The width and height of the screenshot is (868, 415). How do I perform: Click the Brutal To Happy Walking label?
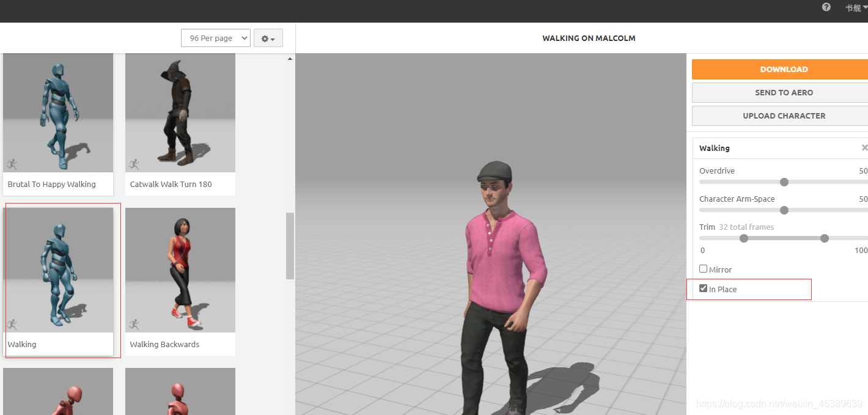[x=52, y=184]
